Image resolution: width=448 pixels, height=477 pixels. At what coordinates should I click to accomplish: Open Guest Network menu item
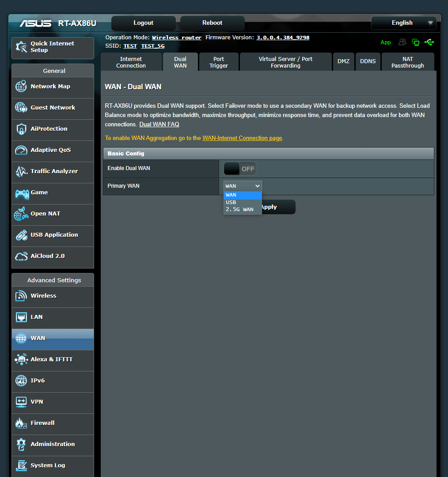click(x=53, y=109)
